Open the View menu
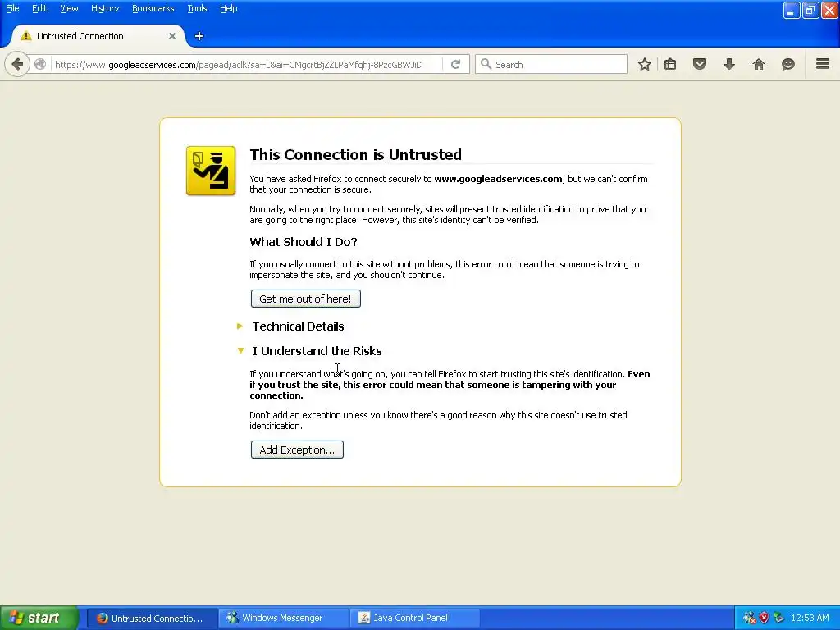 coord(69,8)
